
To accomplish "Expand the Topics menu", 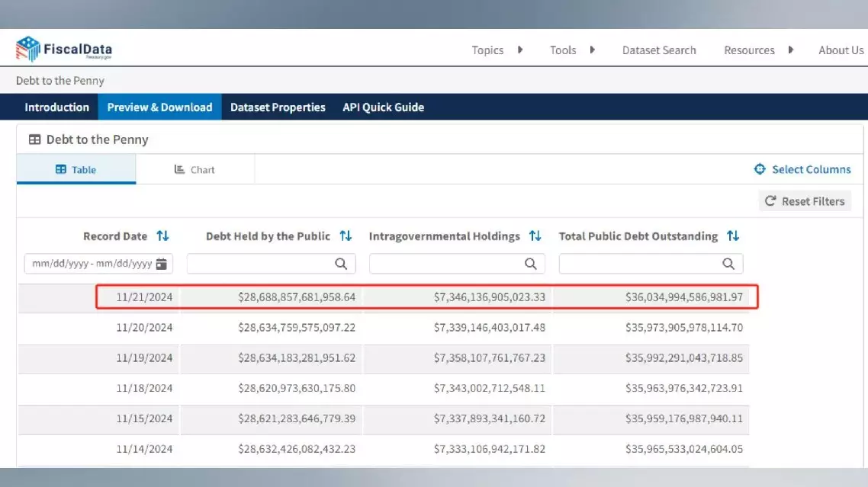I will (x=497, y=50).
